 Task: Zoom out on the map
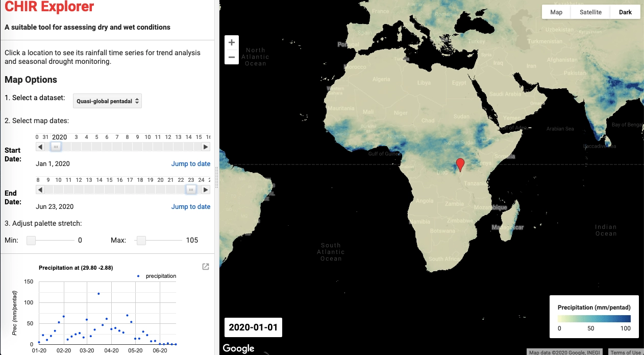click(232, 57)
